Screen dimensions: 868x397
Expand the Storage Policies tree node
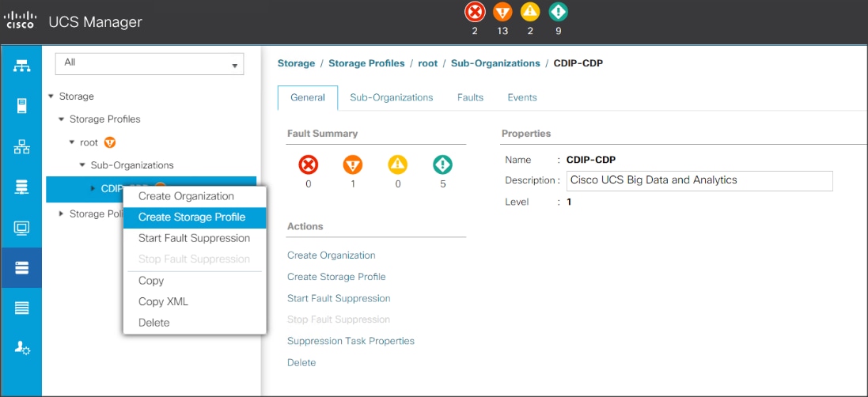coord(62,214)
